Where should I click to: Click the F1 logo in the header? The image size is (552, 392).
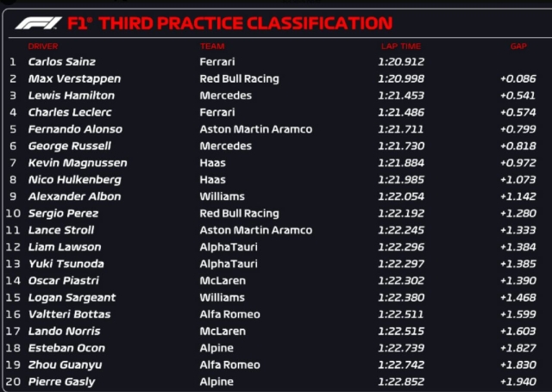click(39, 23)
